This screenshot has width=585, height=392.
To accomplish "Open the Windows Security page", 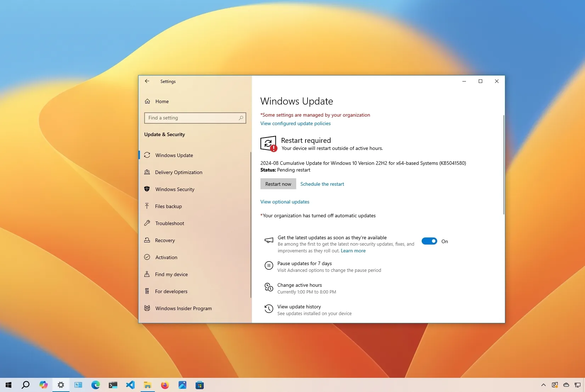I will (195, 189).
